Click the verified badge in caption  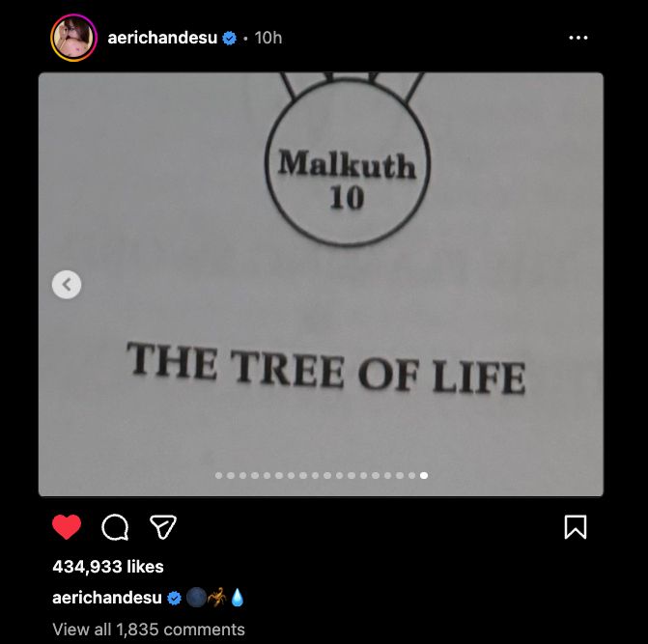point(174,598)
